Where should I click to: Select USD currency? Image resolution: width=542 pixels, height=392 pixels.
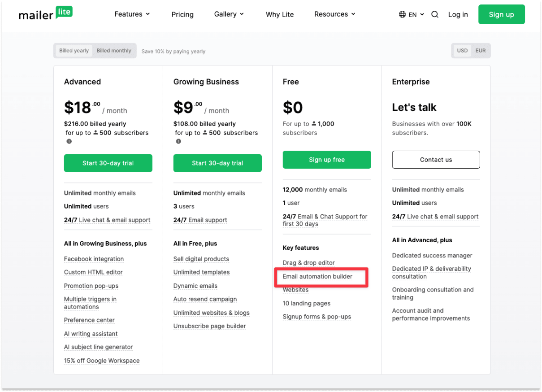(x=462, y=50)
